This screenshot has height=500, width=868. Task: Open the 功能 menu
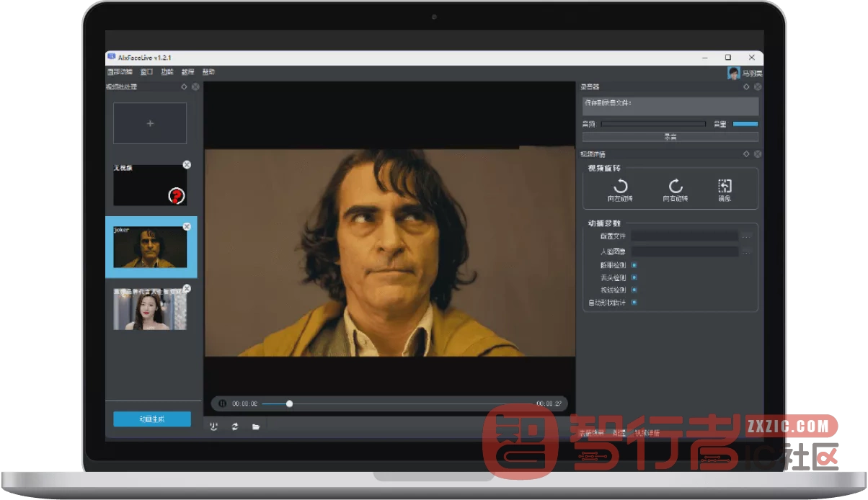(167, 72)
